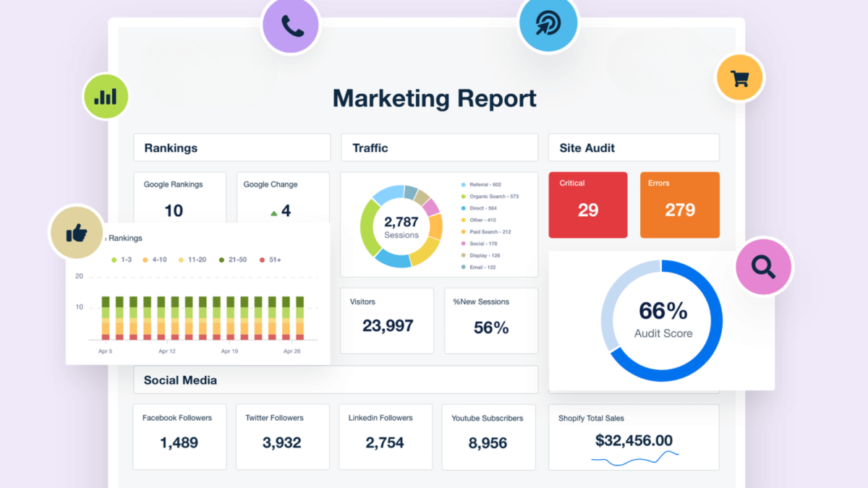Click the Organic Search - 573 legend entry
Viewport: 868px width, 488px height.
tap(490, 197)
